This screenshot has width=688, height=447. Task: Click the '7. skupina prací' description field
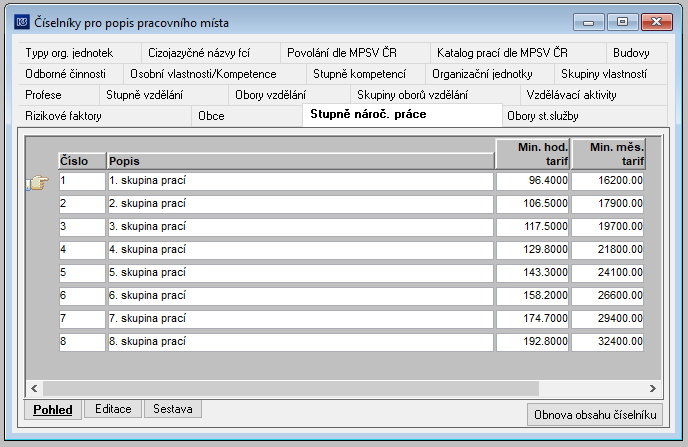pyautogui.click(x=301, y=319)
